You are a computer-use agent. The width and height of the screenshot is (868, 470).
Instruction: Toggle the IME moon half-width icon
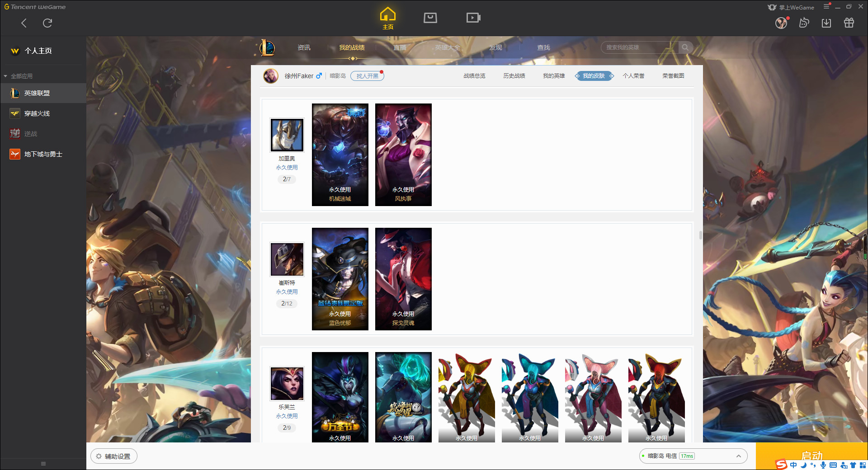[804, 465]
